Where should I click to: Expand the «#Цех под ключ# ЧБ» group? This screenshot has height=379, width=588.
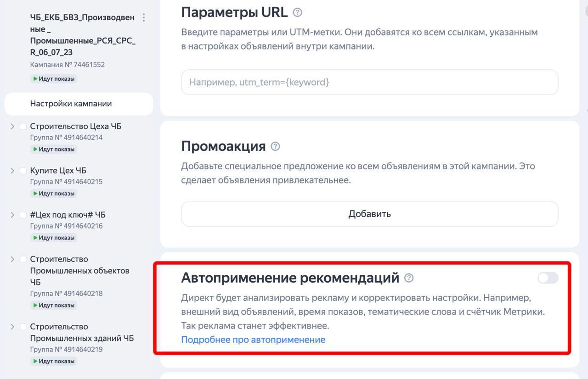12,214
